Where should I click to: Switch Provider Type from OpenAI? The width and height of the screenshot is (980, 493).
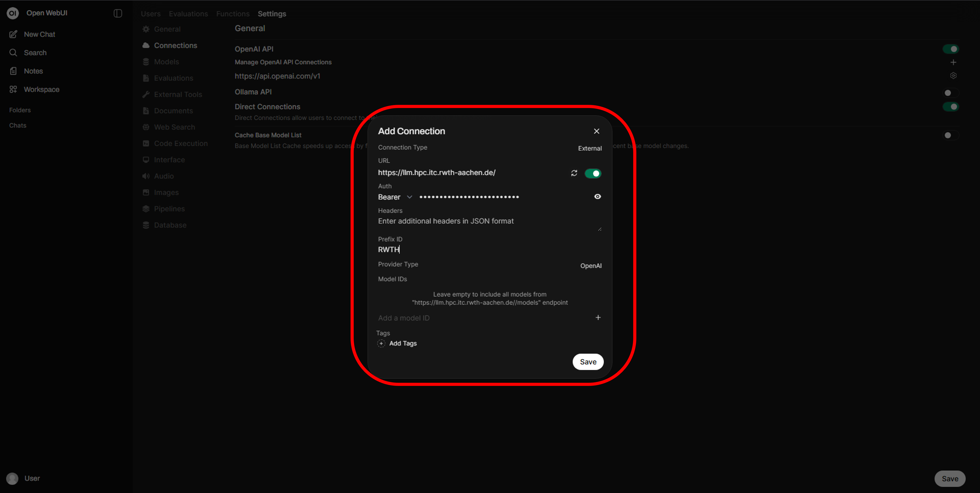[590, 265]
